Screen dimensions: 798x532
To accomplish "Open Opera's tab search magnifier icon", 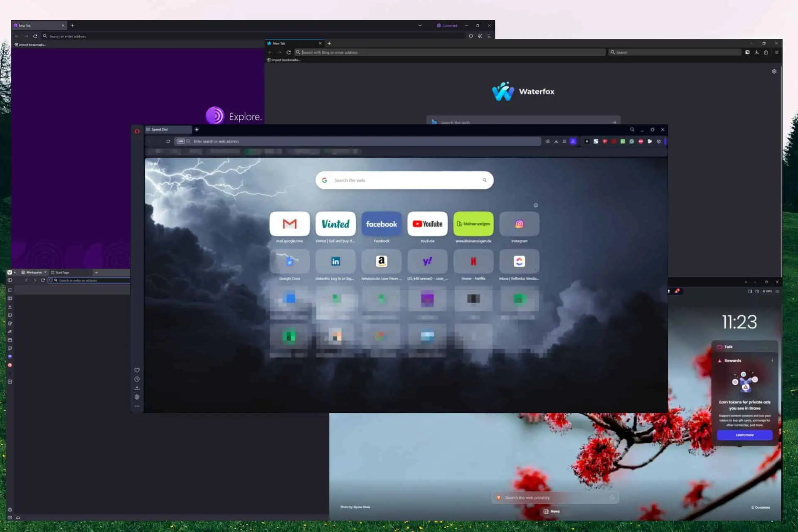I will pyautogui.click(x=632, y=130).
